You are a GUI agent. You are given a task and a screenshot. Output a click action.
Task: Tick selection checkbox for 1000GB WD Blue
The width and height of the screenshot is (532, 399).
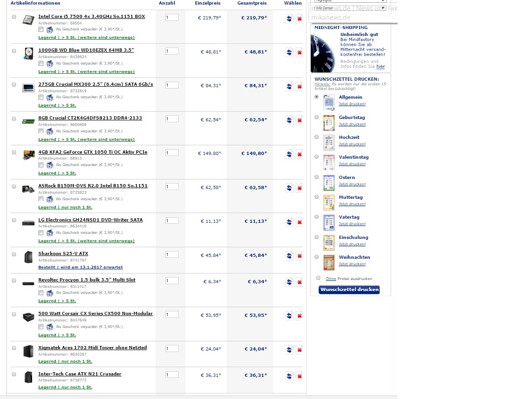coord(14,51)
